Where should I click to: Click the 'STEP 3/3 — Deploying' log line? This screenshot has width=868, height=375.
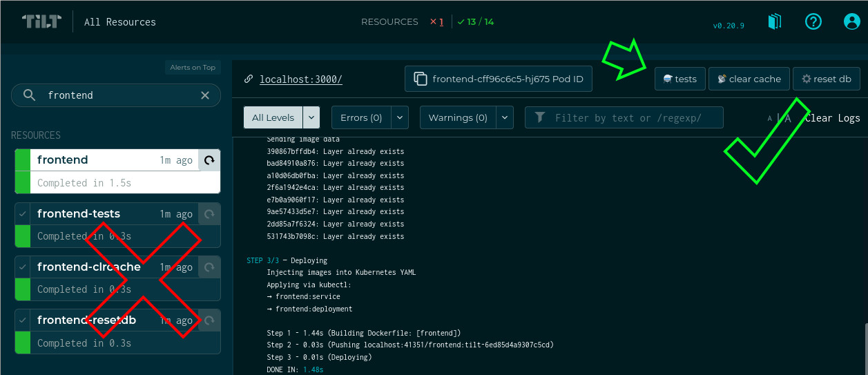(287, 260)
